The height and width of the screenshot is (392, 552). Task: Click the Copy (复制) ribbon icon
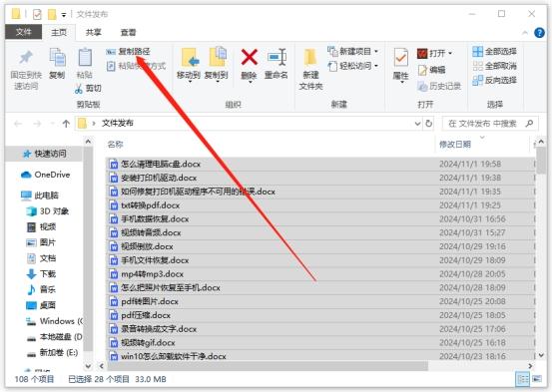pos(57,58)
